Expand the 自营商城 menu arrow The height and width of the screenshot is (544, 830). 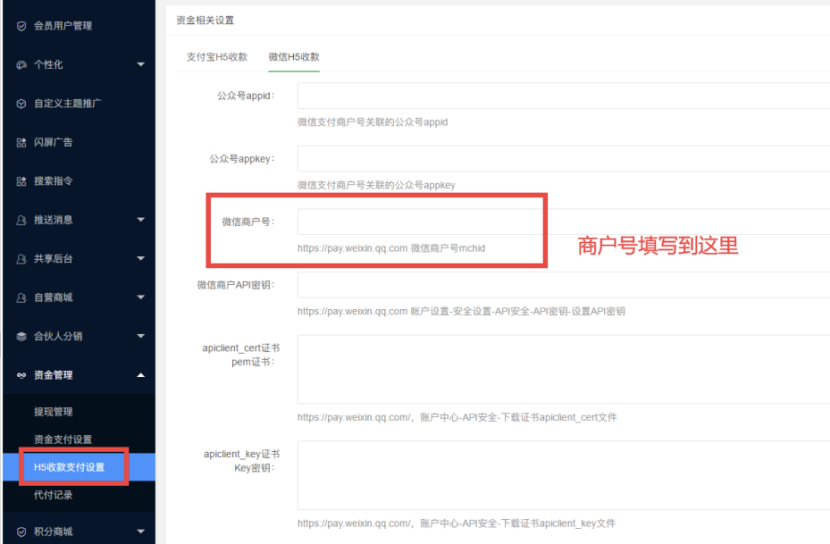pyautogui.click(x=141, y=297)
